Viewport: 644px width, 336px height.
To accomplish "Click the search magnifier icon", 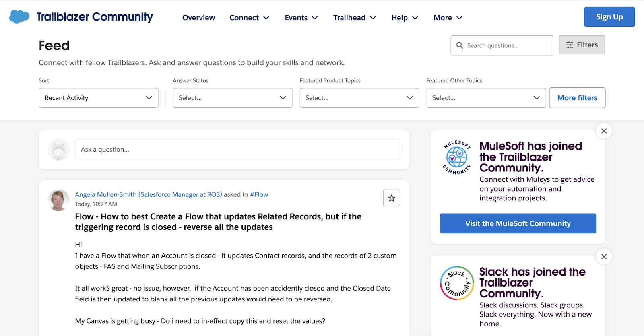I will 460,45.
